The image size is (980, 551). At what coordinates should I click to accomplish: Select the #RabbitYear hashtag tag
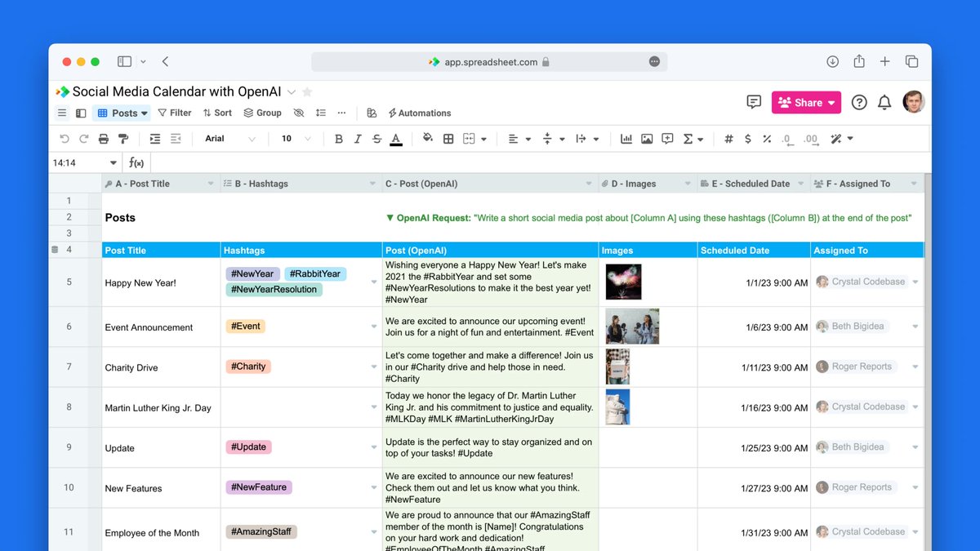coord(315,273)
